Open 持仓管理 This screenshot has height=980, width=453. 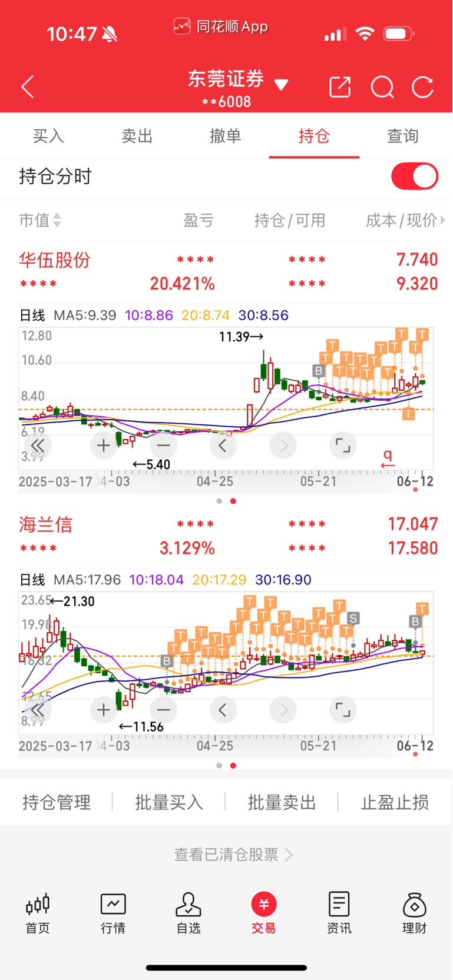pyautogui.click(x=57, y=802)
